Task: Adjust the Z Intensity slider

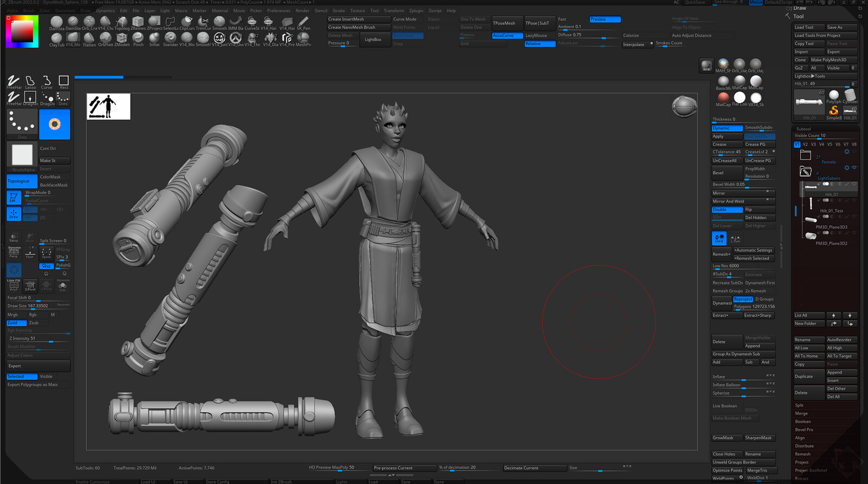Action: [x=39, y=339]
